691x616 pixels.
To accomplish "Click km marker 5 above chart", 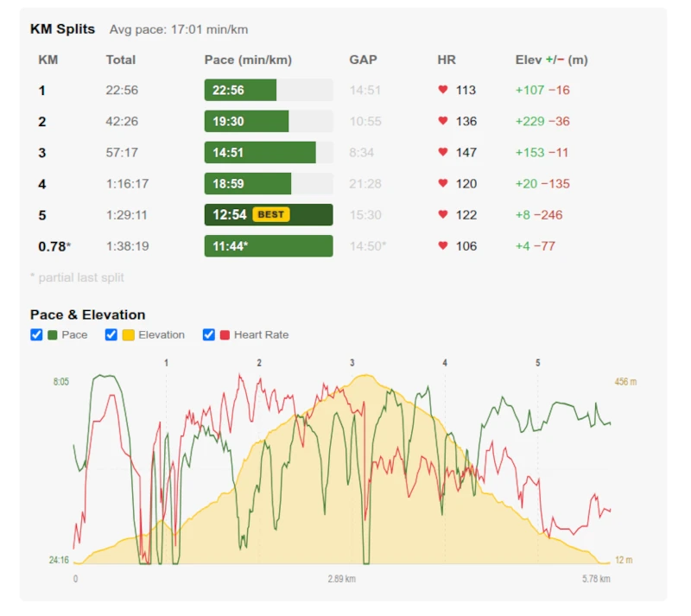I will click(537, 363).
